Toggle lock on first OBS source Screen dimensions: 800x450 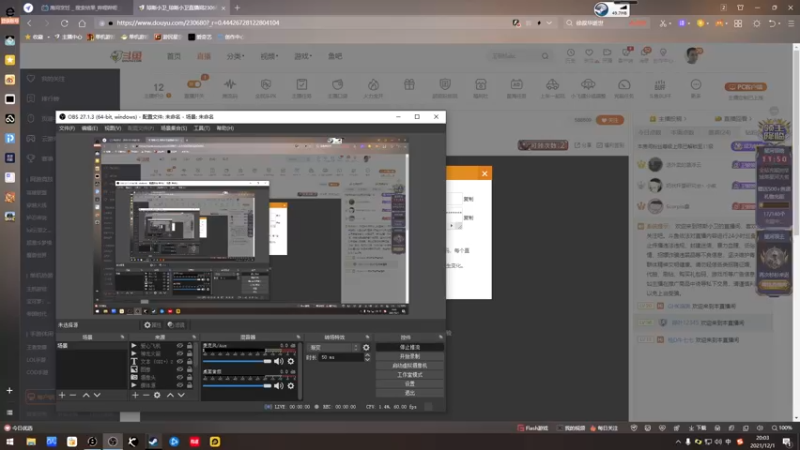point(190,346)
